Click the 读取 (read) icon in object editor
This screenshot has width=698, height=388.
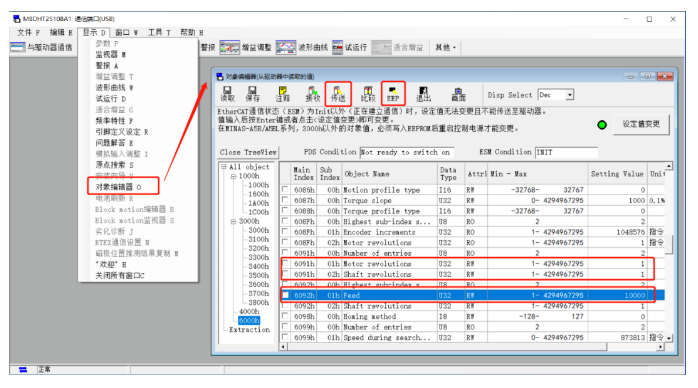click(x=227, y=94)
